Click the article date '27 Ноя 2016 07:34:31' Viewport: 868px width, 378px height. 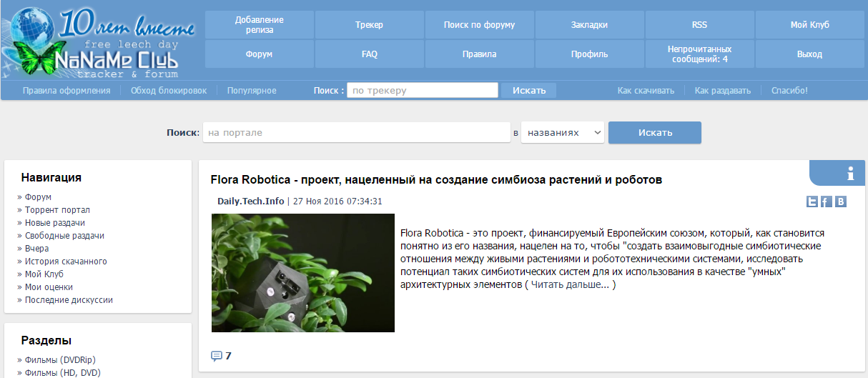point(337,202)
